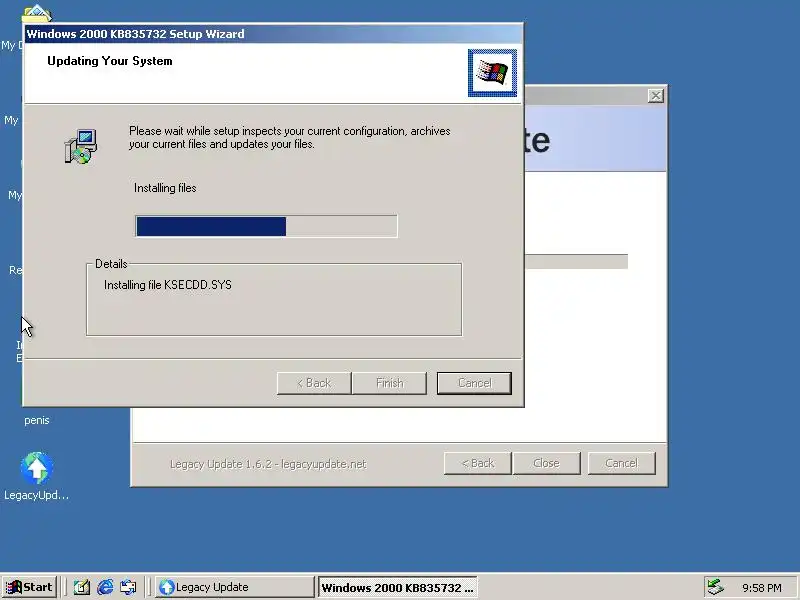Viewport: 800px width, 600px height.
Task: Click the Cancel button in KB835732 Setup Wizard
Action: coord(474,383)
